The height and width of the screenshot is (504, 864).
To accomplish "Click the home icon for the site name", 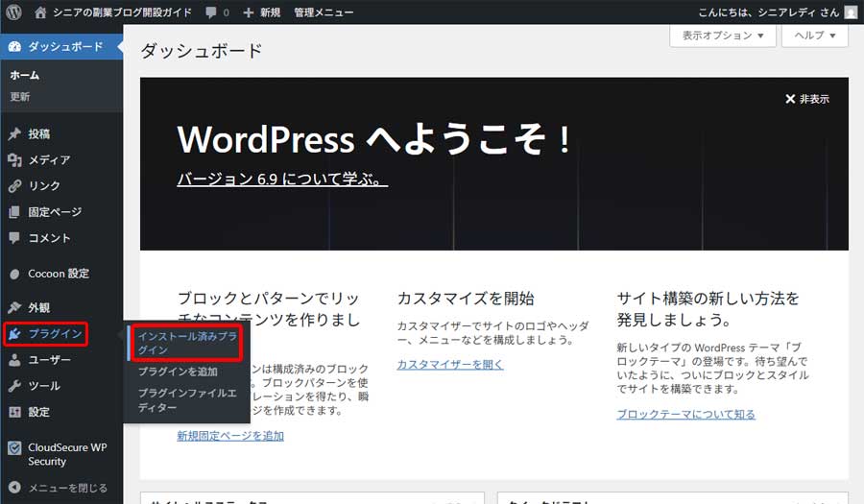I will pos(40,12).
